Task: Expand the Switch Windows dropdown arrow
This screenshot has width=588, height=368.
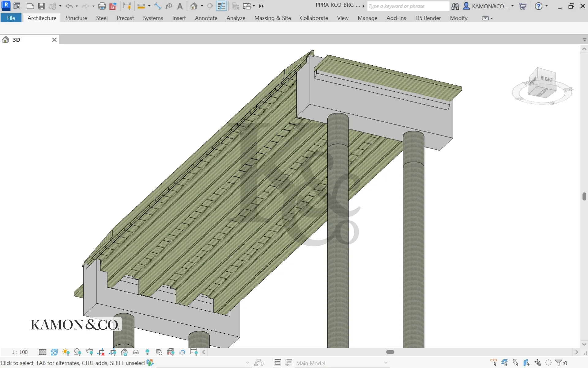Action: coord(254,6)
